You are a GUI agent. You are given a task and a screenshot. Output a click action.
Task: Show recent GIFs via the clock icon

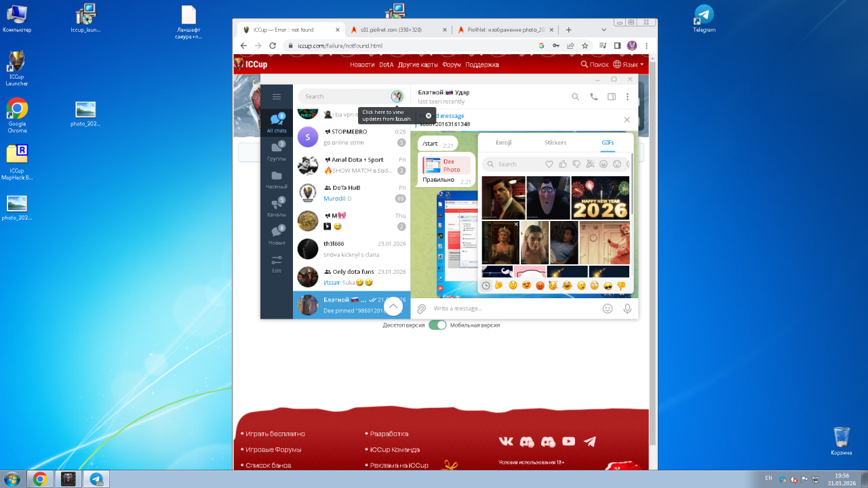[486, 286]
